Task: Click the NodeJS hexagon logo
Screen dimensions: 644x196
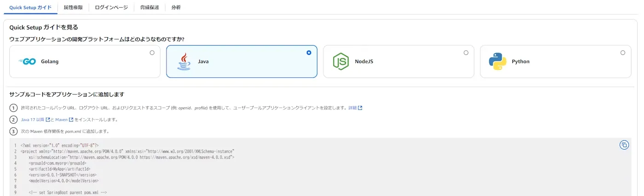Action: tap(341, 62)
